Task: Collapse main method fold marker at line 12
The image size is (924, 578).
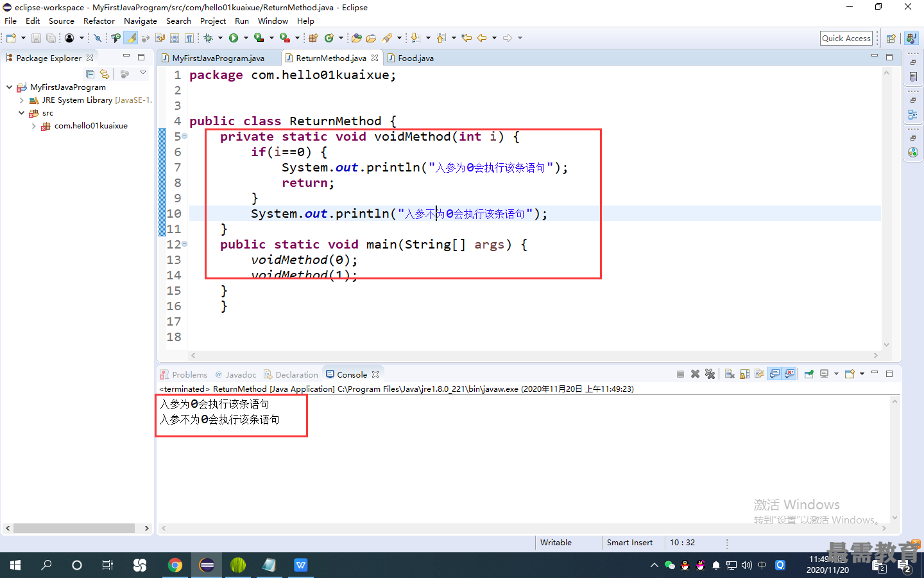Action: [x=185, y=244]
